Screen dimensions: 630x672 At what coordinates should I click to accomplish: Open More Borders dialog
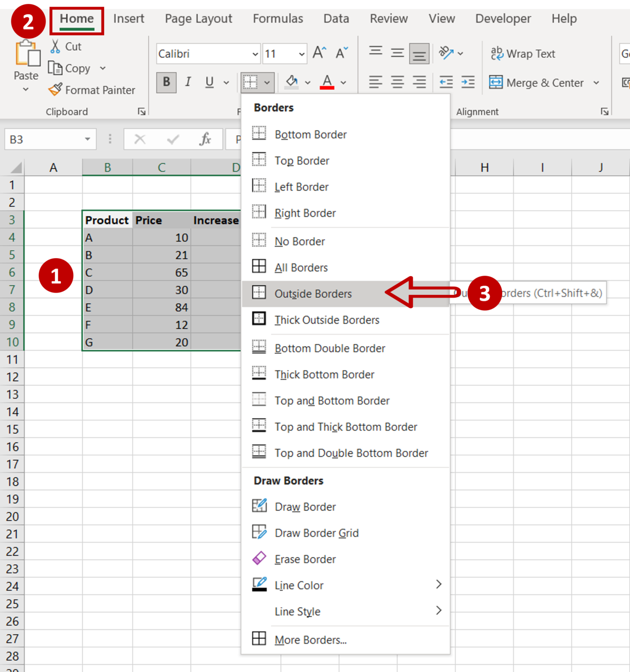click(x=346, y=640)
